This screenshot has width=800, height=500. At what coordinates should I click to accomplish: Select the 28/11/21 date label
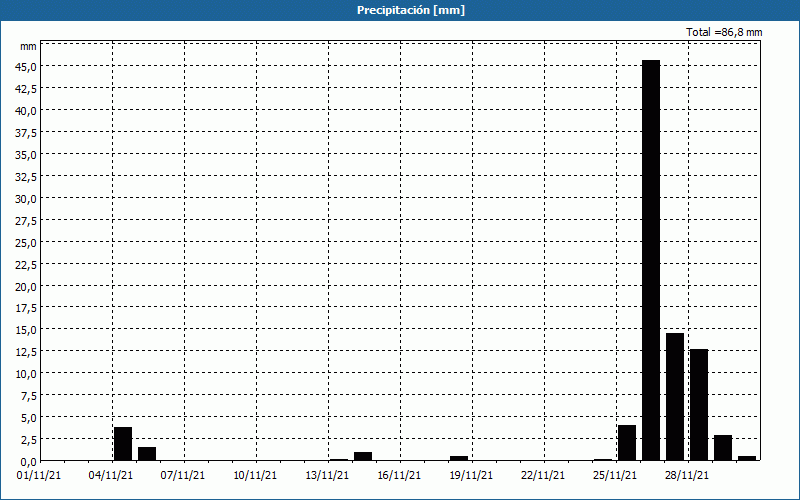pyautogui.click(x=687, y=475)
